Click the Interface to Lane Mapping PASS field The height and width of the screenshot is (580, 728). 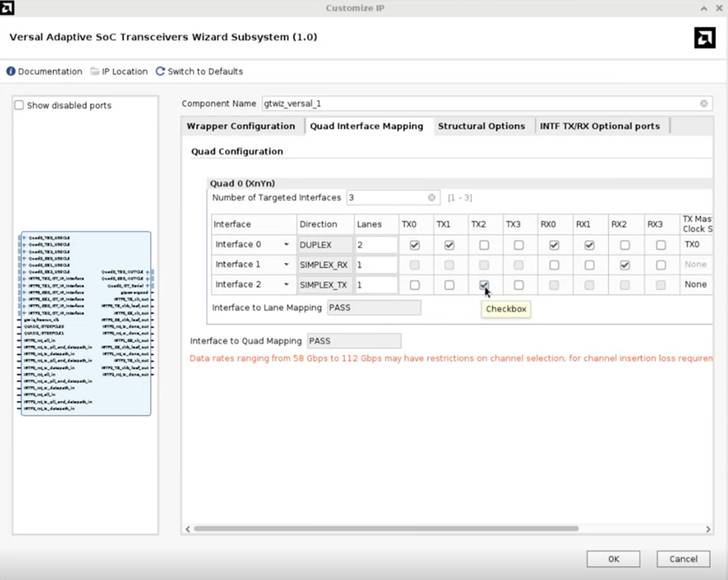[x=374, y=307]
